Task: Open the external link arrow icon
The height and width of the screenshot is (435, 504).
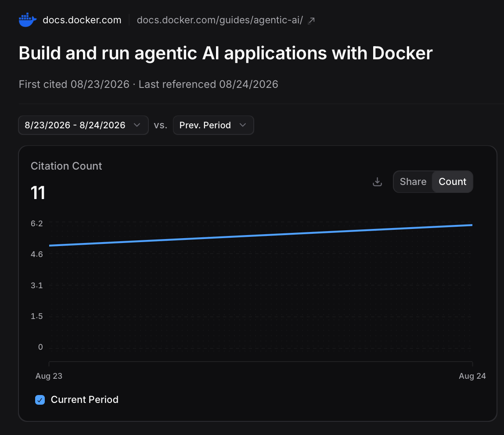Action: [x=311, y=21]
